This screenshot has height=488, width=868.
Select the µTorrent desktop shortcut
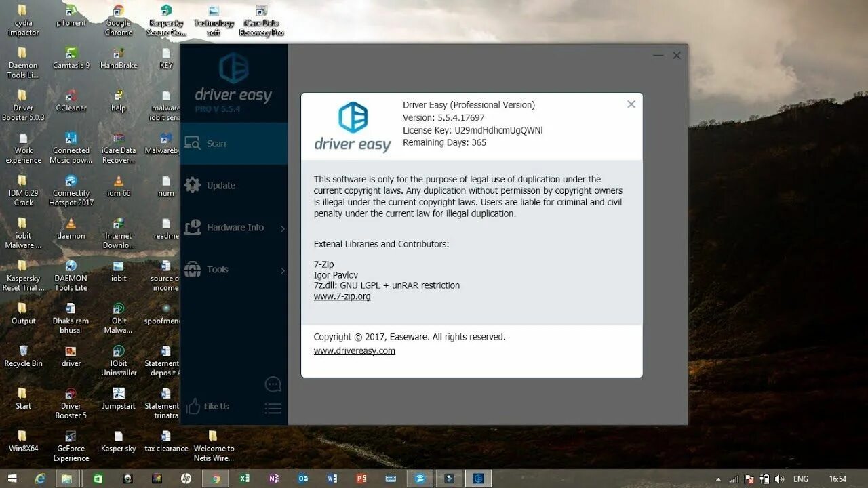coord(71,16)
